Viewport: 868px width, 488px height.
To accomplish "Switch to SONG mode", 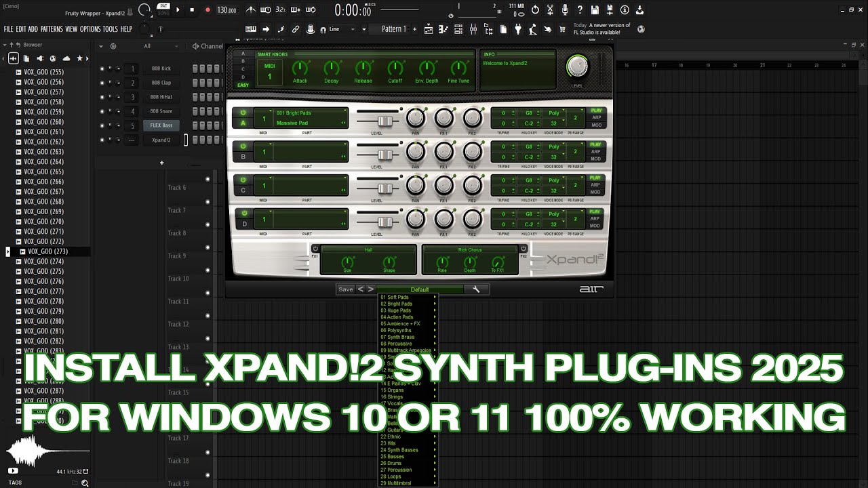I will coord(163,13).
